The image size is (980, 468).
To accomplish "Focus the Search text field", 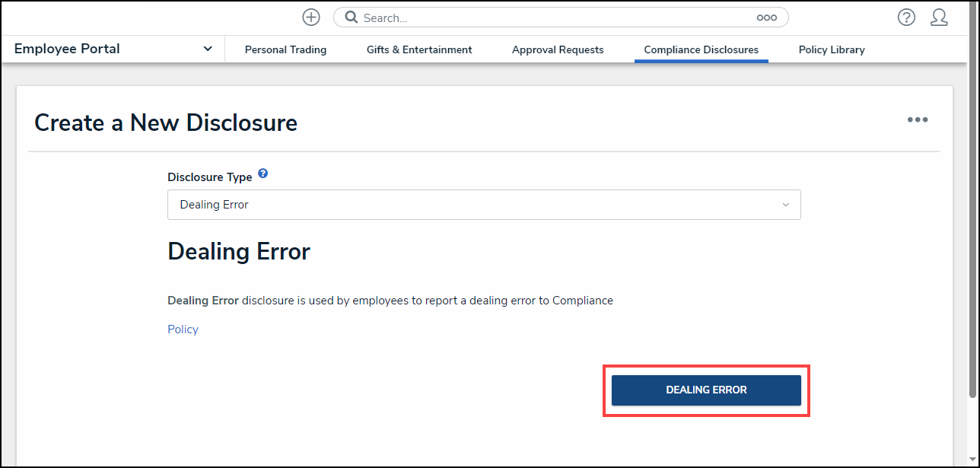I will 555,18.
